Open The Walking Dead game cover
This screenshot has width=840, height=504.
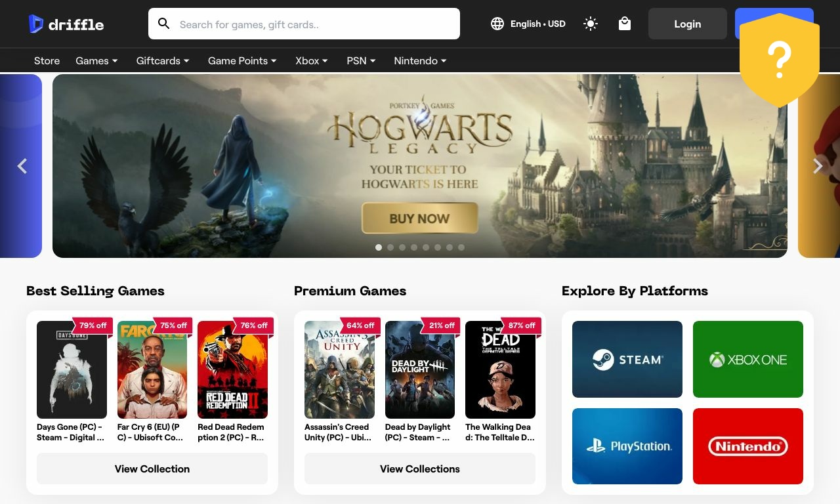tap(500, 369)
